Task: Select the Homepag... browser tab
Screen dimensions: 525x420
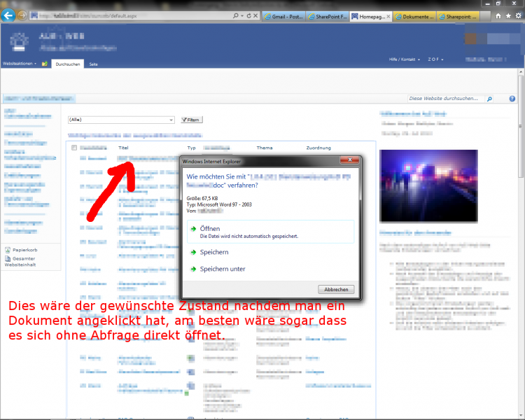Action: [x=368, y=16]
